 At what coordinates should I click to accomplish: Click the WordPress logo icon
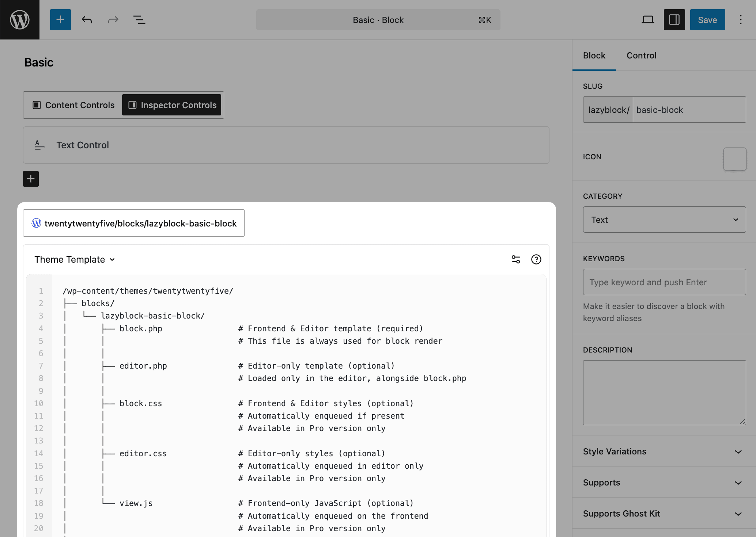(19, 19)
